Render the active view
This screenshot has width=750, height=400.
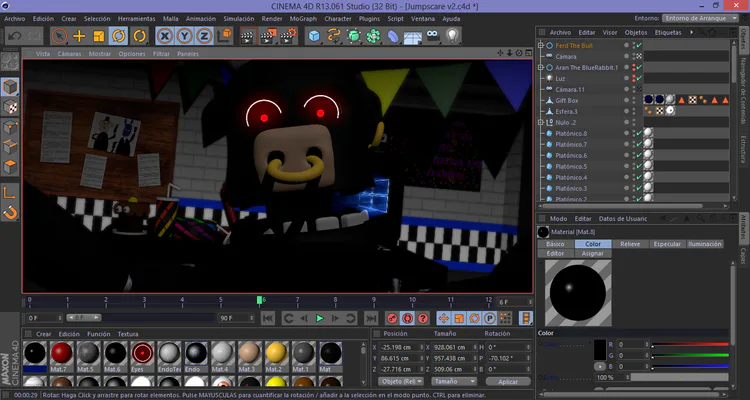[x=248, y=36]
